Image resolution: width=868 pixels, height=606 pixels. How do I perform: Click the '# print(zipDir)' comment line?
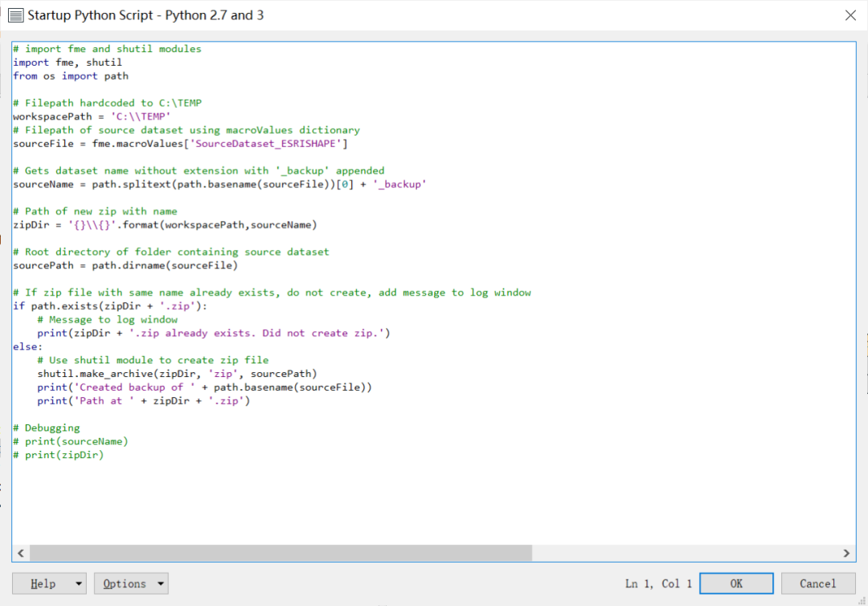click(59, 455)
